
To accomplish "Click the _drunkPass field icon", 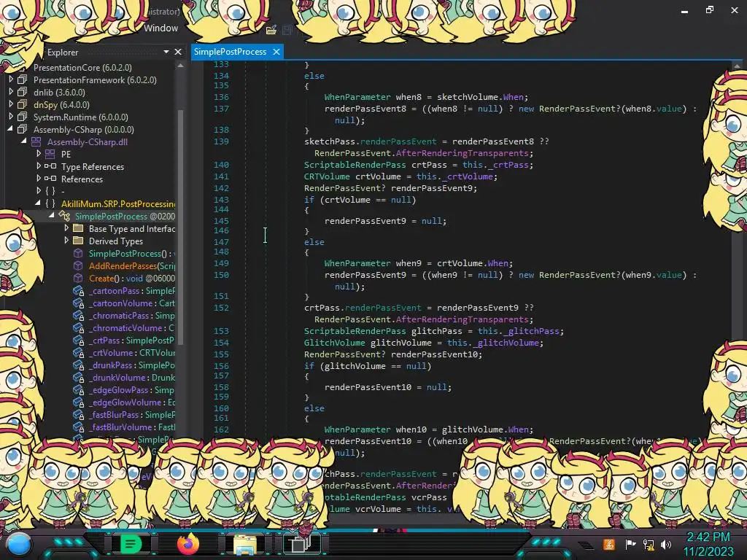I will click(x=78, y=365).
